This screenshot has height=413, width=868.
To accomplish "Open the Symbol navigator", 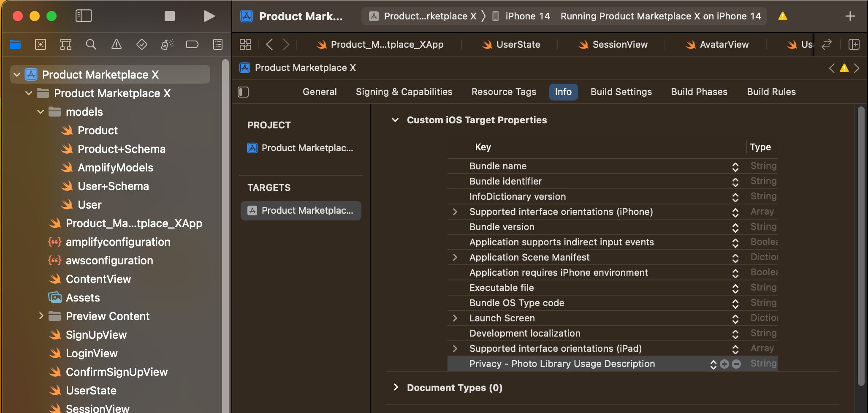I will pos(66,44).
